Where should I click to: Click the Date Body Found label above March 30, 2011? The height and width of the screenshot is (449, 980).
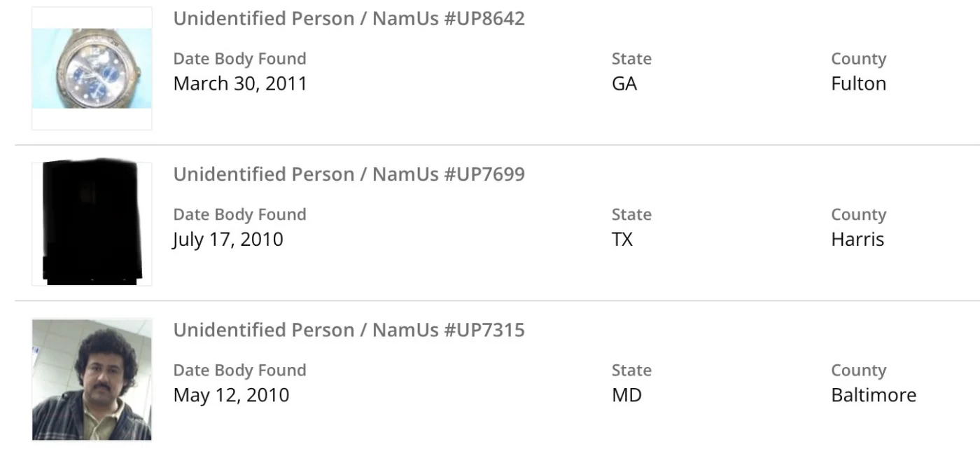point(239,59)
